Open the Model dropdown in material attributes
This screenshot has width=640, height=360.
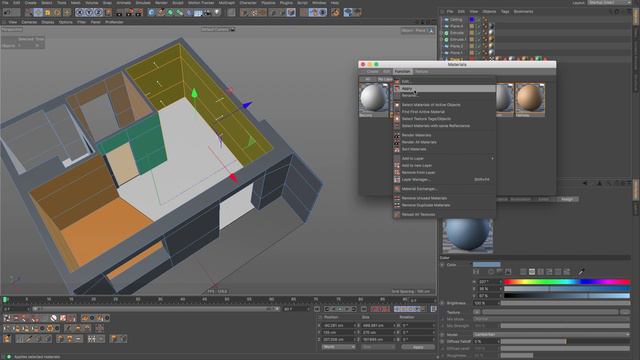tap(551, 335)
